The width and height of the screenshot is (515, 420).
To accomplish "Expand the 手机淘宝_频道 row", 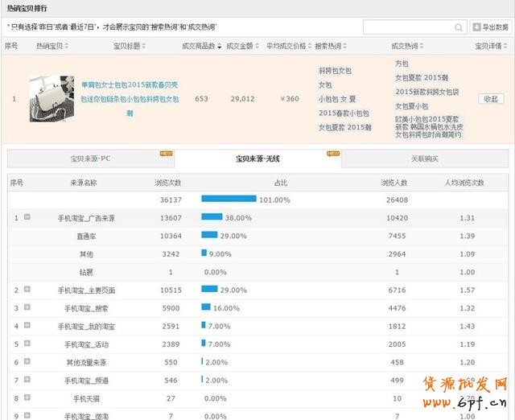I will pyautogui.click(x=27, y=380).
